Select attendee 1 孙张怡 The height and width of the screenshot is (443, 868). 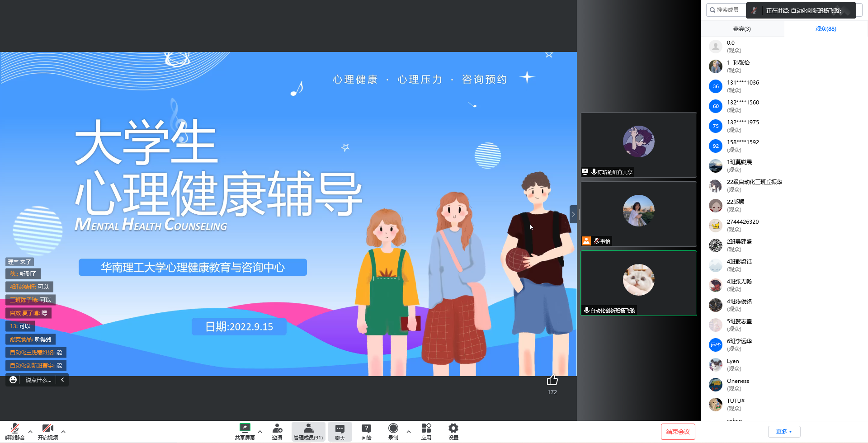(784, 66)
